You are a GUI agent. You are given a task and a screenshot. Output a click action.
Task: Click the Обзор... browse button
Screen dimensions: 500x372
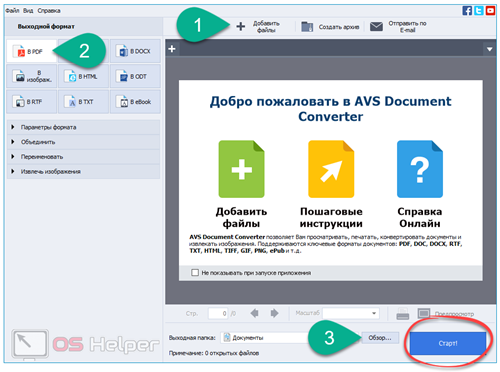(x=380, y=338)
